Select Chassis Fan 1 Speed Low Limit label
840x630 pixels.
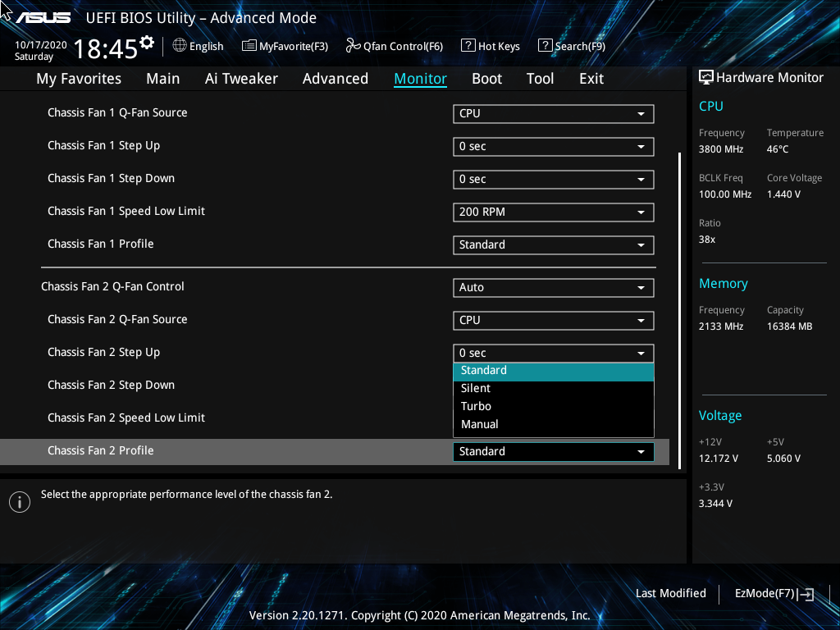(126, 211)
